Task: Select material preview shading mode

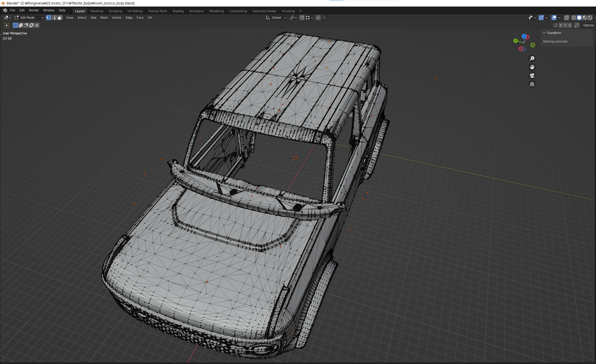Action: point(585,18)
